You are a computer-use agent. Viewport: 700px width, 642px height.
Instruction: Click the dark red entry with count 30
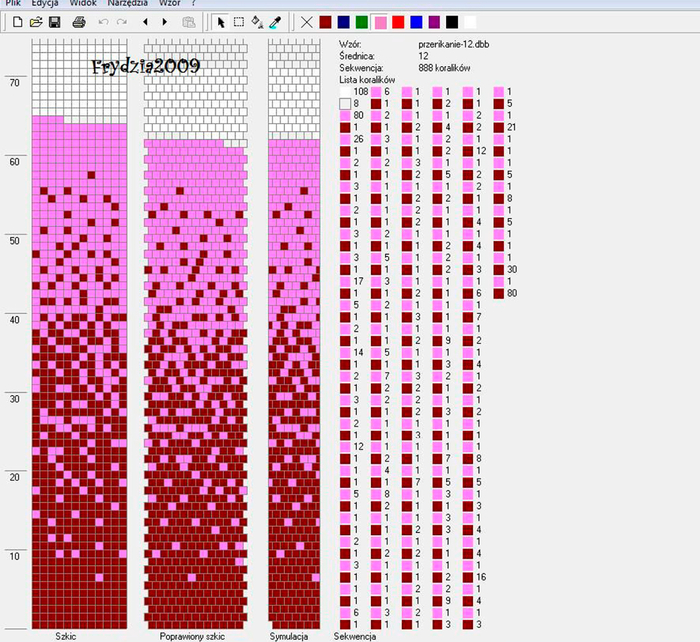point(505,269)
